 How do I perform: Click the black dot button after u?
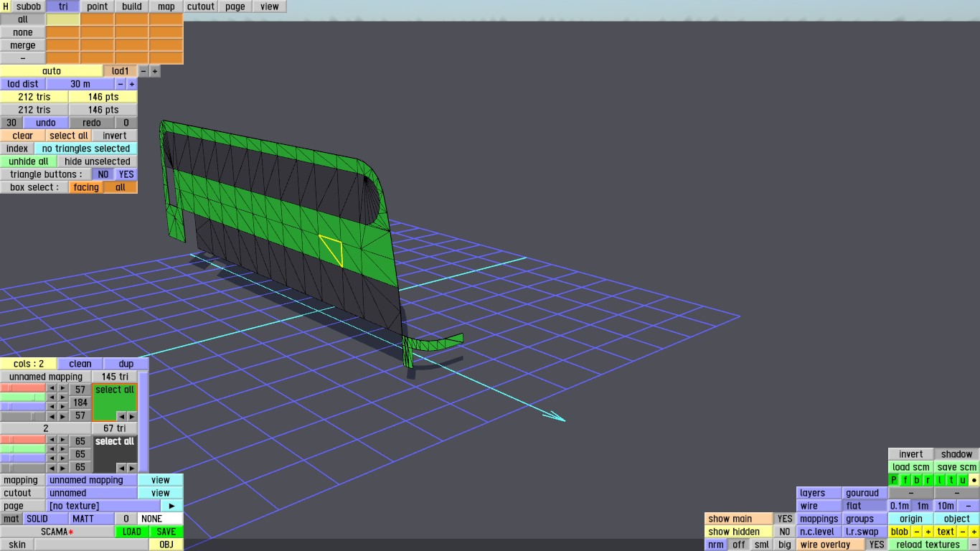click(974, 480)
